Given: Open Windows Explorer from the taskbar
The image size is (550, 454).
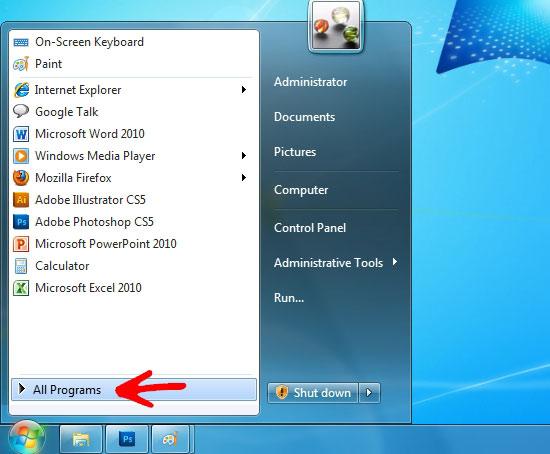Looking at the screenshot, I should click(81, 439).
